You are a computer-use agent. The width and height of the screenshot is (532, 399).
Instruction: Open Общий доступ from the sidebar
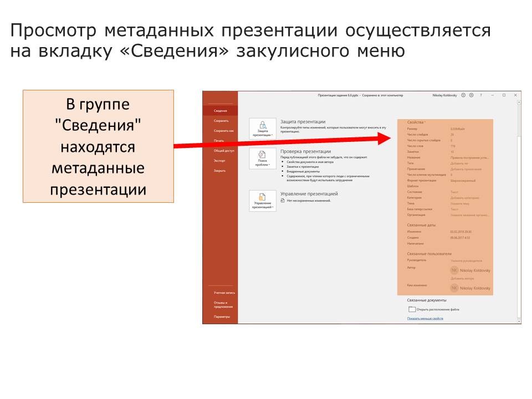tap(224, 151)
